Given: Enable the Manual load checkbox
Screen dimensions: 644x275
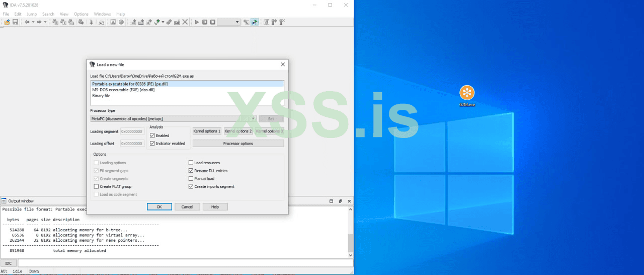Looking at the screenshot, I should tap(191, 179).
